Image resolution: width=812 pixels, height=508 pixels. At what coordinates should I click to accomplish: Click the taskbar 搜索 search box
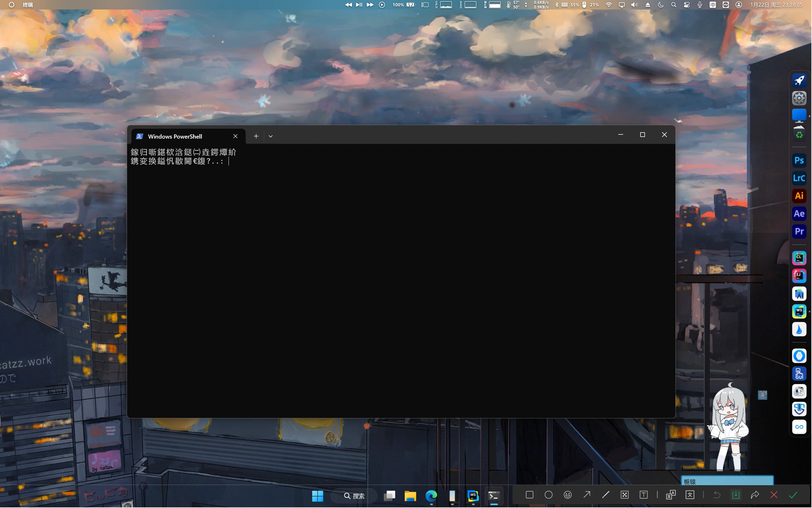click(x=355, y=496)
